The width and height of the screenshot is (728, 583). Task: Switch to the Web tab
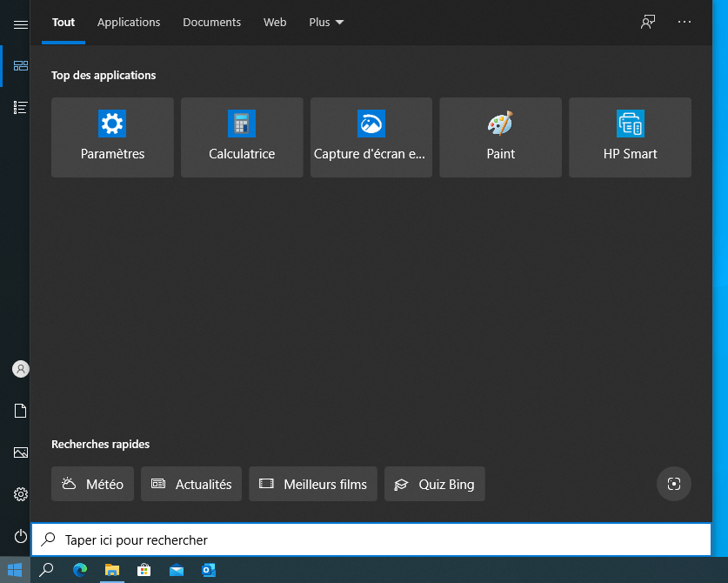[x=275, y=23]
